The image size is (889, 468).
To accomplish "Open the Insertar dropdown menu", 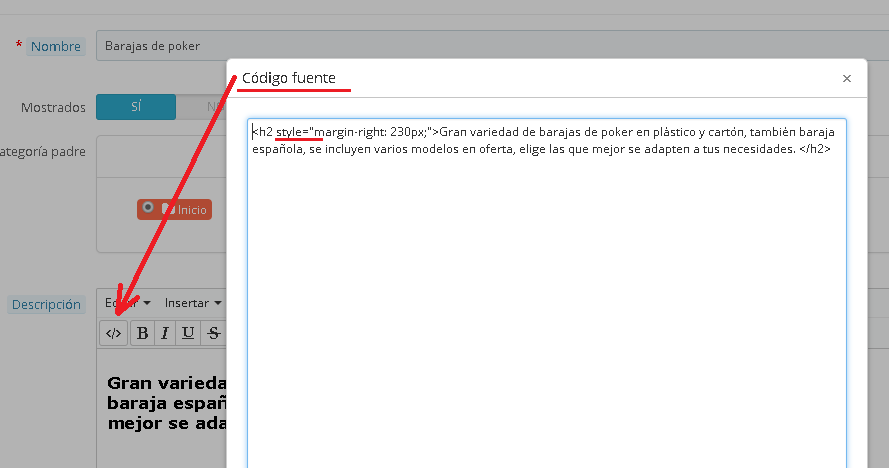I will tap(193, 303).
